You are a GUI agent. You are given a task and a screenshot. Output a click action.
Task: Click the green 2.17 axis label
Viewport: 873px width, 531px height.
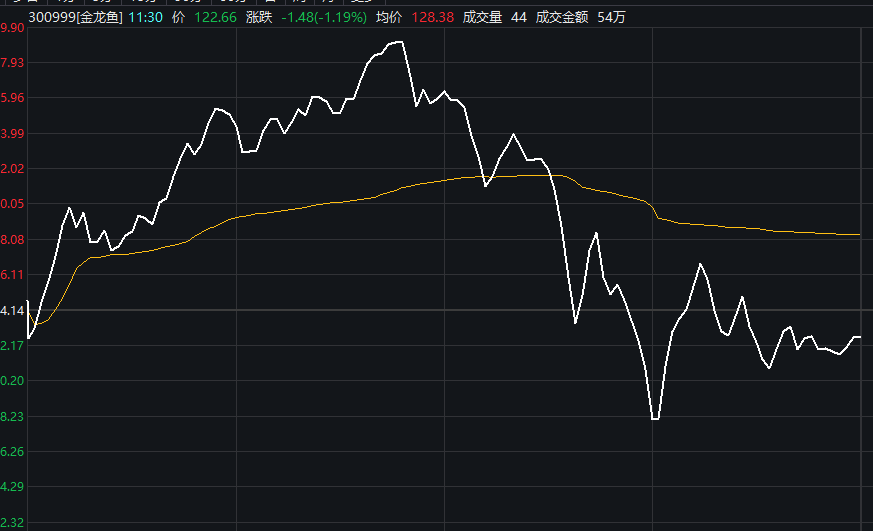click(12, 345)
